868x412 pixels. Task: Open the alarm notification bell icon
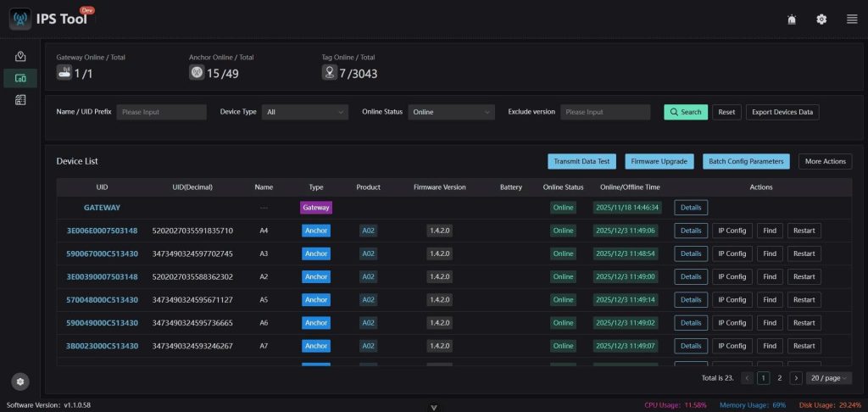tap(792, 19)
